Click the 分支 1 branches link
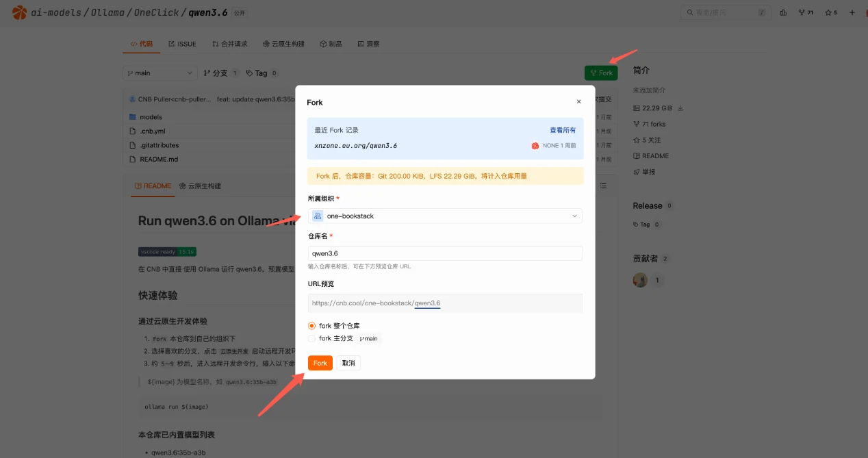 (x=220, y=73)
